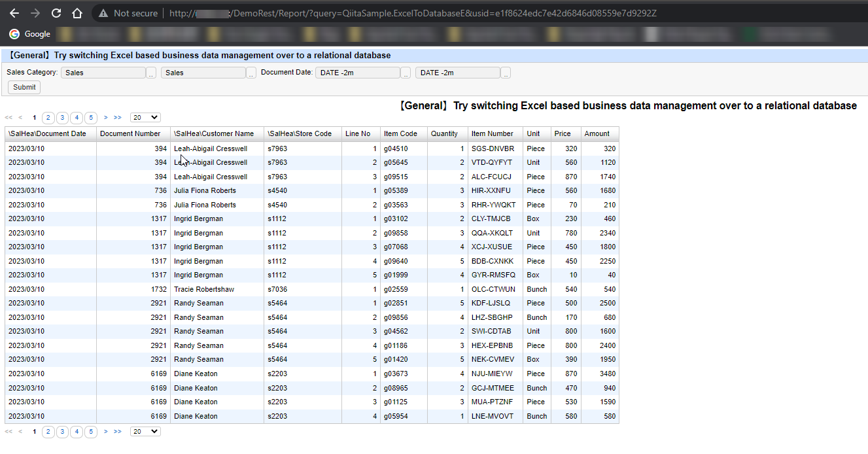Viewport: 868px width, 454px height.
Task: Click Item Code column header
Action: coord(404,133)
